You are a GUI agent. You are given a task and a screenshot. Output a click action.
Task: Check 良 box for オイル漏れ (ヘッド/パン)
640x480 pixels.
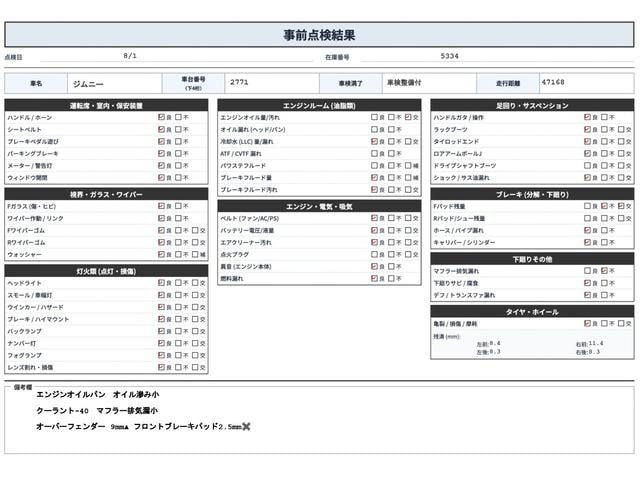pos(374,129)
